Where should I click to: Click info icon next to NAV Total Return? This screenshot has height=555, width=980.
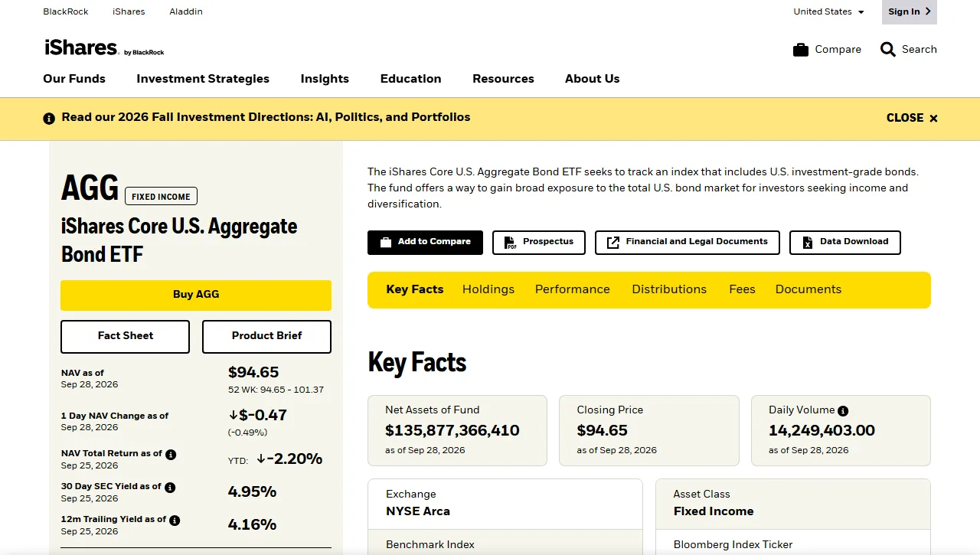click(x=171, y=454)
